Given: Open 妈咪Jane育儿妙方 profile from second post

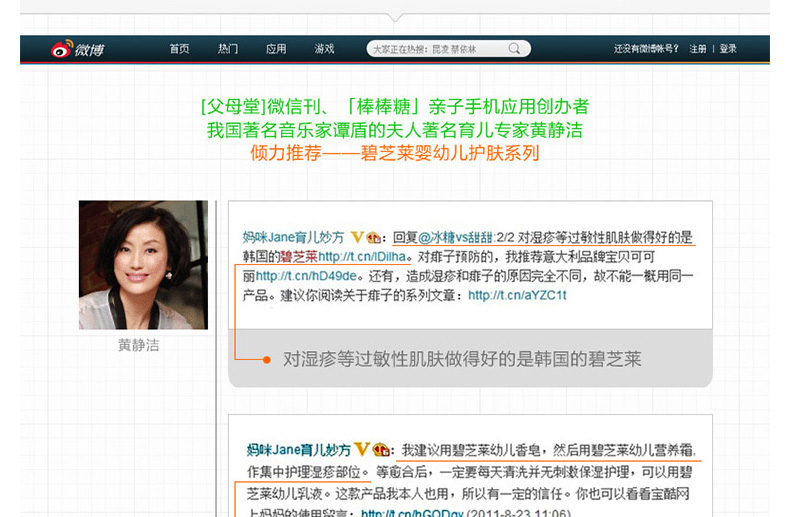Looking at the screenshot, I should [299, 450].
